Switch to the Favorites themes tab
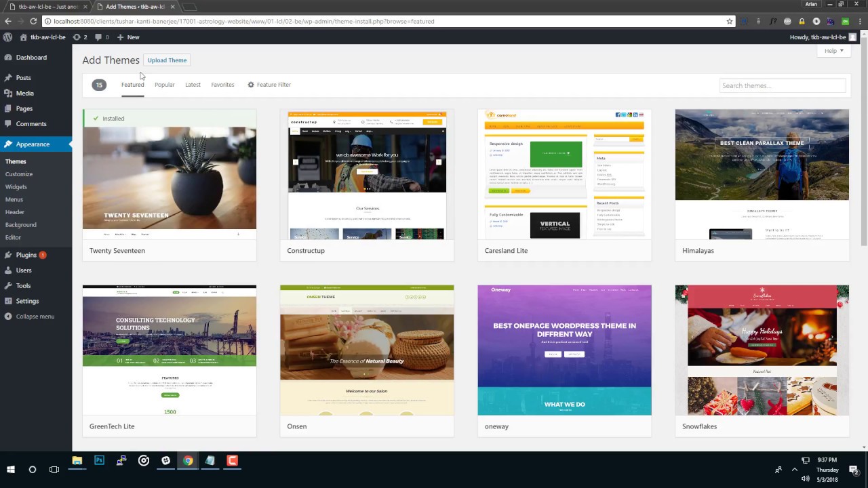This screenshot has height=488, width=868. (222, 85)
